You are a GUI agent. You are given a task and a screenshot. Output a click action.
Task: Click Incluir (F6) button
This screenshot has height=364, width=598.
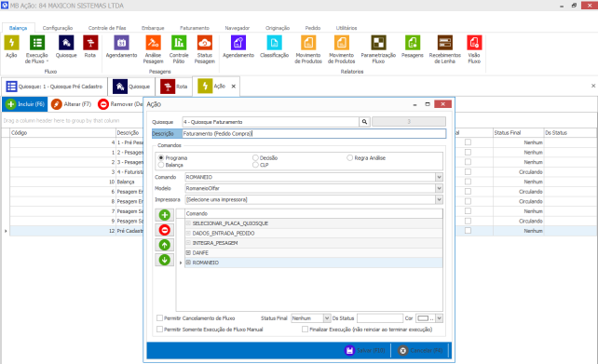[x=25, y=104]
